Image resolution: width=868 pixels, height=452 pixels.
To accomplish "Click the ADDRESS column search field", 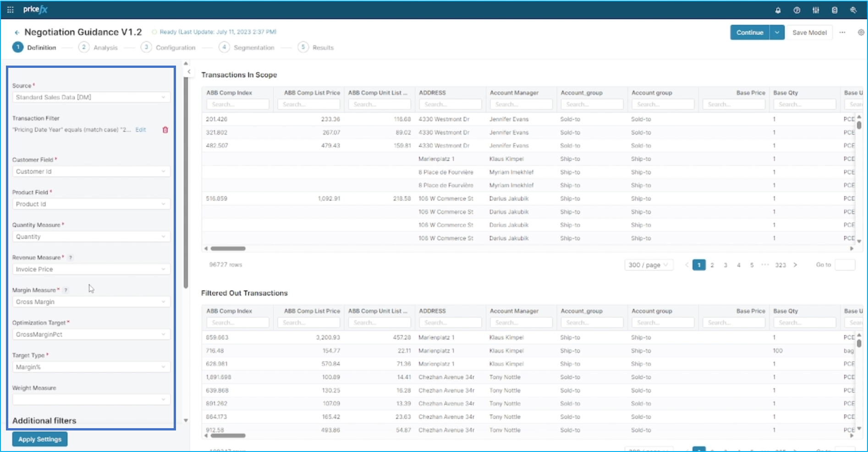I will (450, 105).
